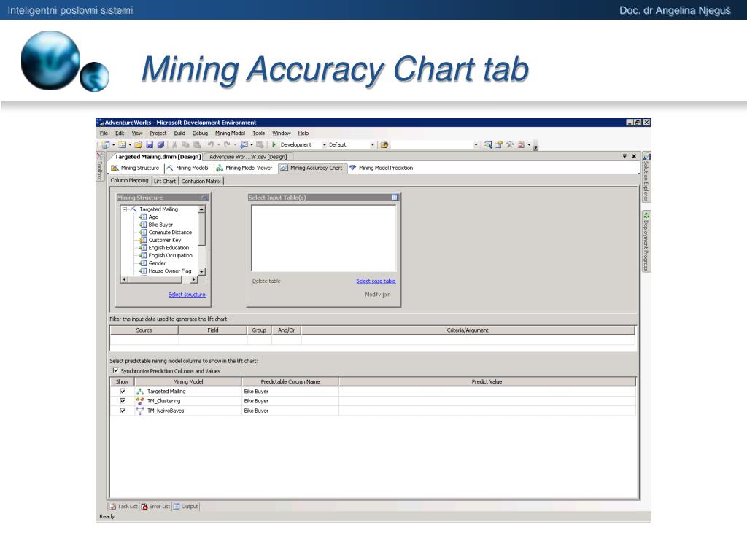Click the Save floppy disk toolbar icon
The image size is (747, 560).
point(150,145)
